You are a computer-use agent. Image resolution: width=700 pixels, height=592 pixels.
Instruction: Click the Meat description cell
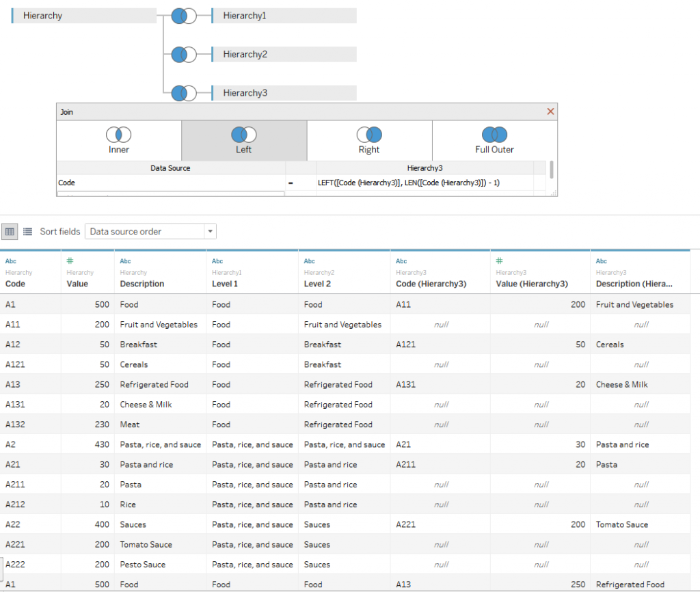(x=161, y=425)
